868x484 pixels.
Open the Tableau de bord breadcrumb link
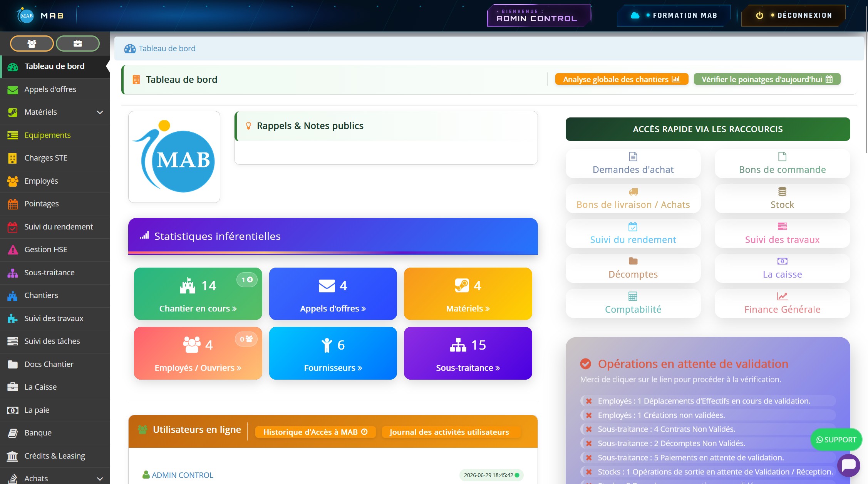click(167, 49)
